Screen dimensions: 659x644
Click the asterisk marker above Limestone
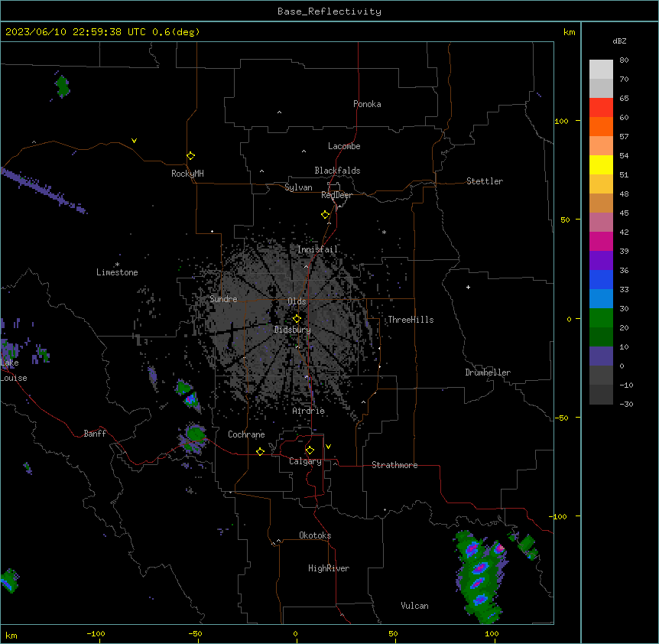(x=117, y=265)
